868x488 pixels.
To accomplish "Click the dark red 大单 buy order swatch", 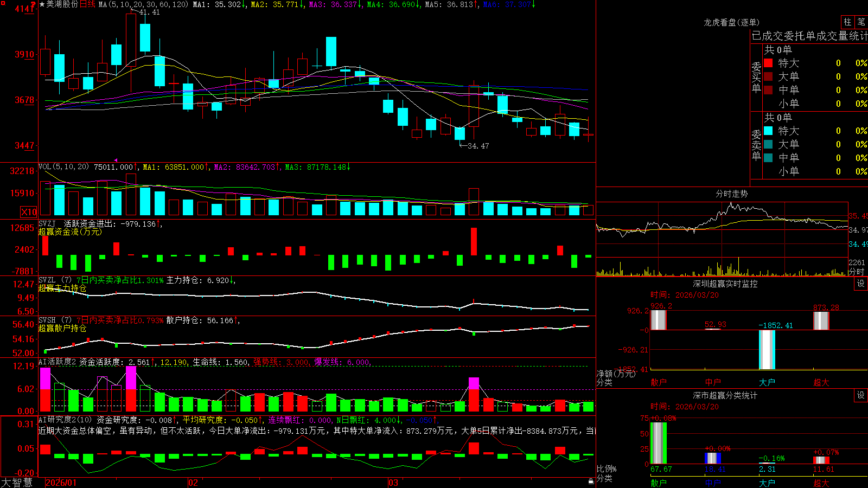I will tap(768, 76).
